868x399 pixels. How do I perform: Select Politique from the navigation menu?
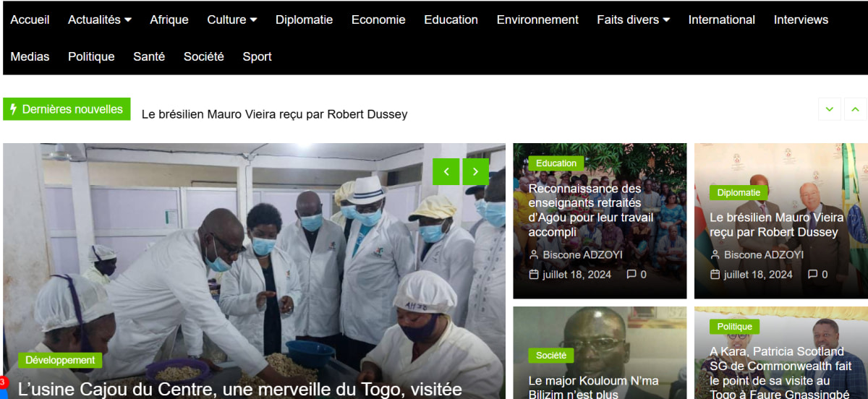(x=91, y=56)
